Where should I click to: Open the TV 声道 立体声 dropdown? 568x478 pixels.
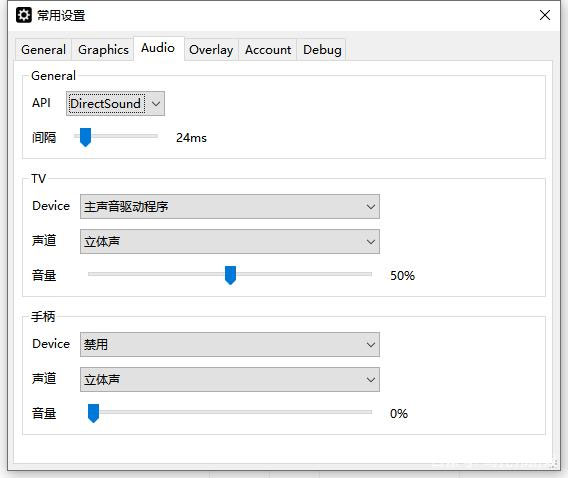click(230, 242)
